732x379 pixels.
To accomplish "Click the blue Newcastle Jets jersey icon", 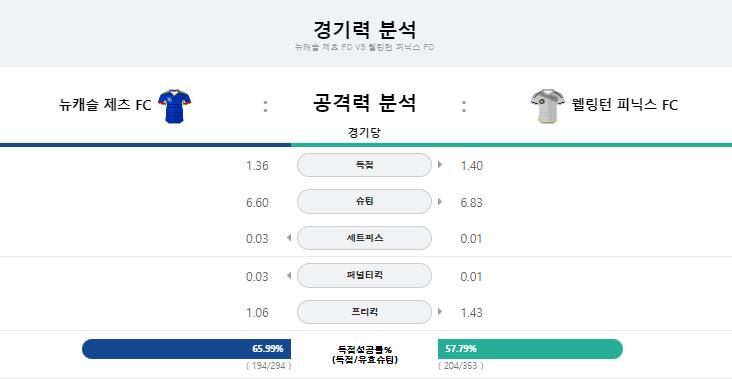I will click(175, 106).
